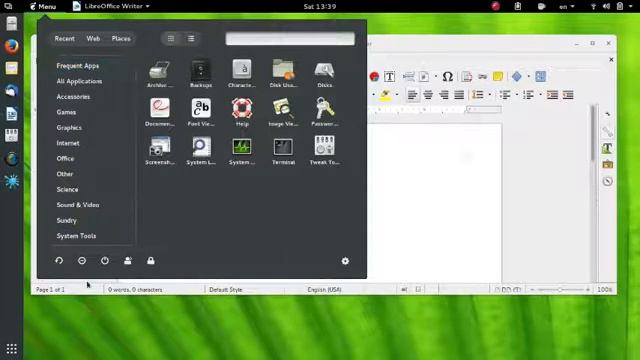Align text right in Writer toolbar
The image size is (640, 360).
click(443, 95)
